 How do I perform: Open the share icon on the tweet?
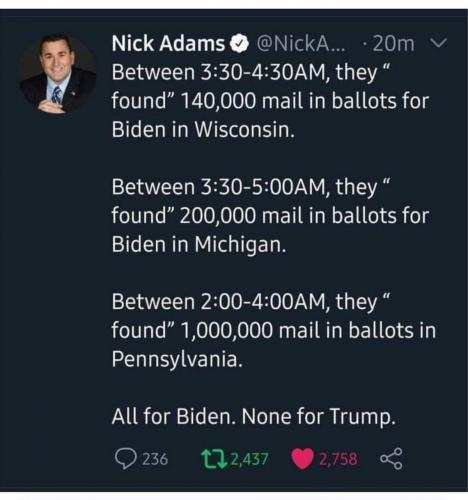point(391,459)
